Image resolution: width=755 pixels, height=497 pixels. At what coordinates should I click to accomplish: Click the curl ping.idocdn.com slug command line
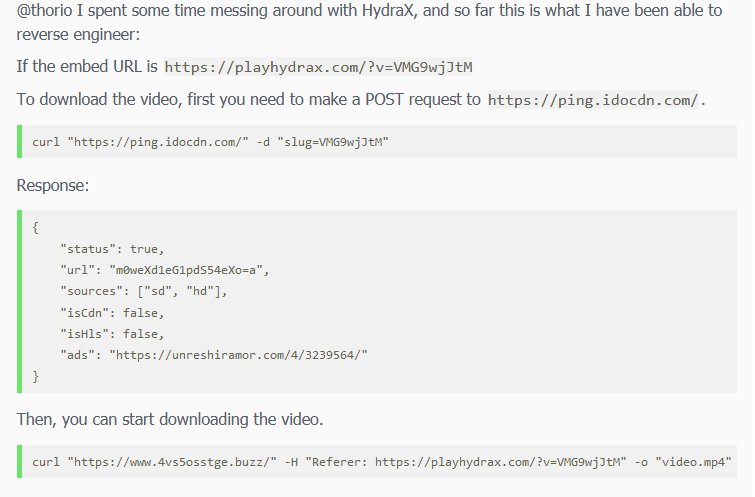tap(210, 142)
